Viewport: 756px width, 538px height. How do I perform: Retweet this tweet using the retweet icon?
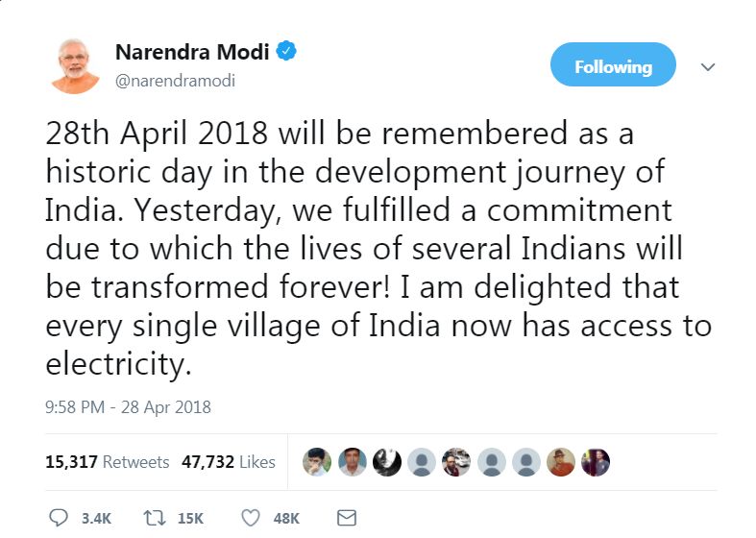(x=153, y=518)
